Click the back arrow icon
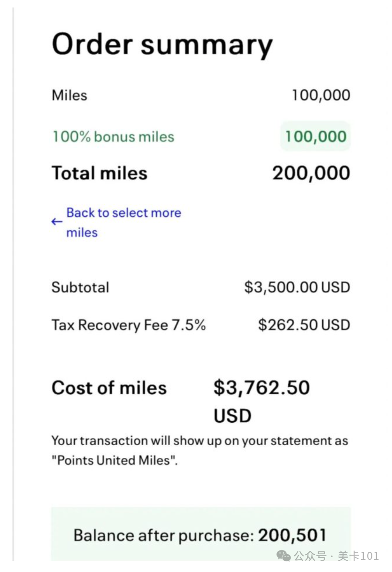The image size is (392, 572). tap(57, 222)
